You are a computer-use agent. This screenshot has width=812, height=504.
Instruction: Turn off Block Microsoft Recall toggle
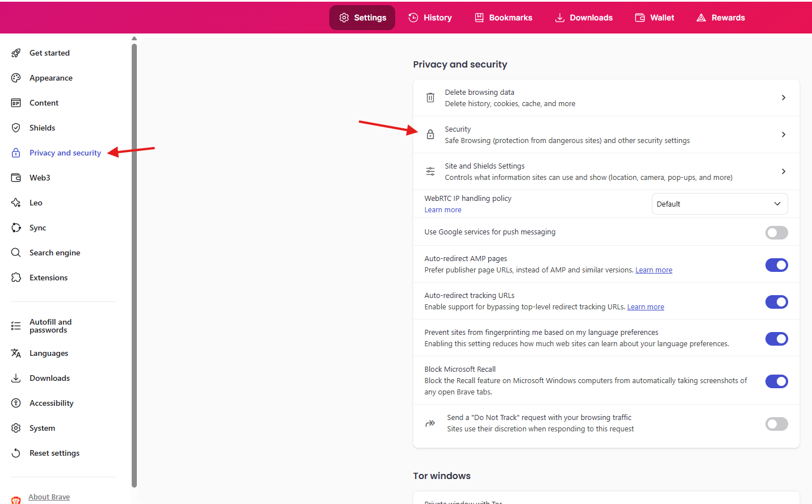[776, 381]
